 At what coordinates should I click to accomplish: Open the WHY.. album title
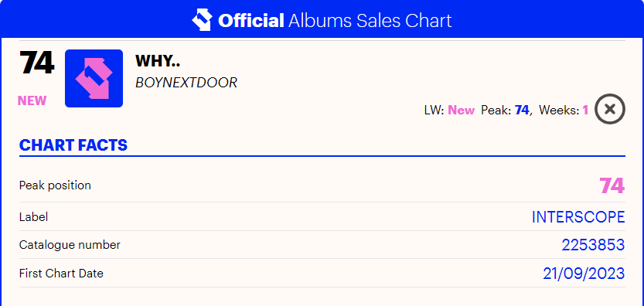coord(158,61)
